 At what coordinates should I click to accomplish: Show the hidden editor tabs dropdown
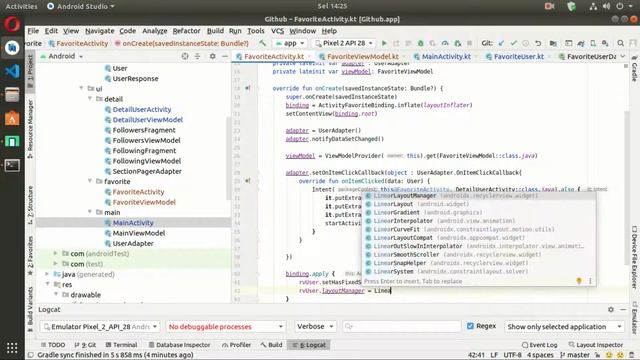click(623, 56)
